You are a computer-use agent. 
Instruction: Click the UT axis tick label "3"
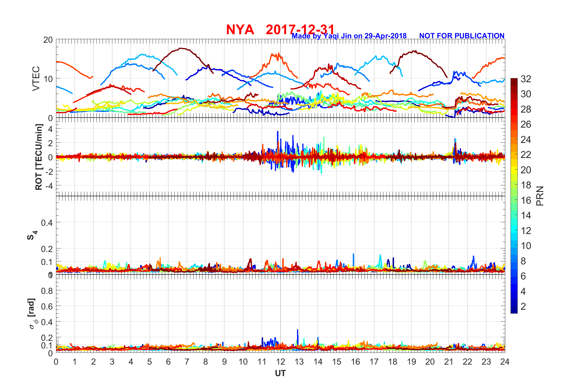click(x=112, y=362)
